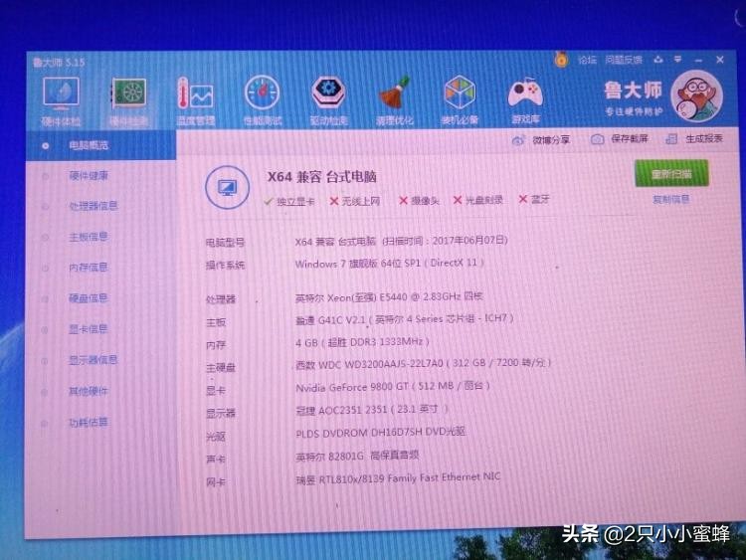
Task: Open 问题反馈 feedback link
Action: pyautogui.click(x=624, y=60)
